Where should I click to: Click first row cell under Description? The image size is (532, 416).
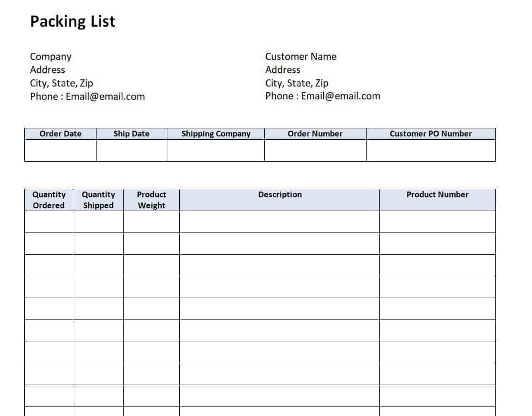tap(280, 222)
